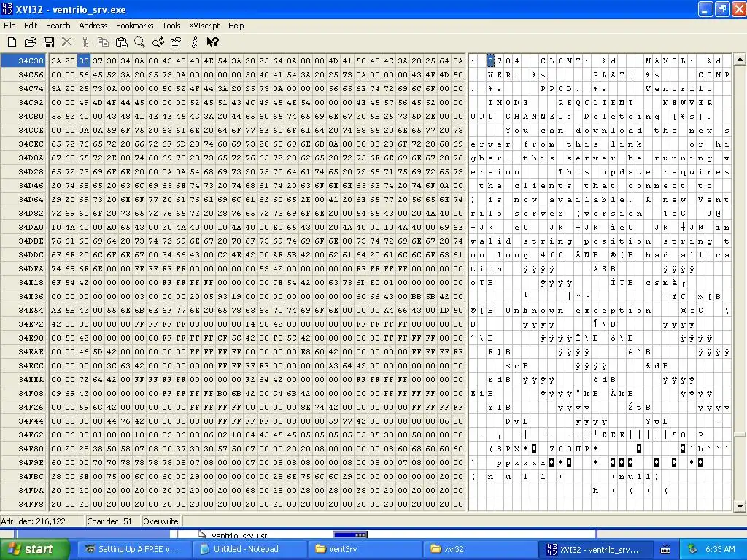This screenshot has width=747, height=560.
Task: Click the context help arrow-question icon
Action: (x=212, y=42)
